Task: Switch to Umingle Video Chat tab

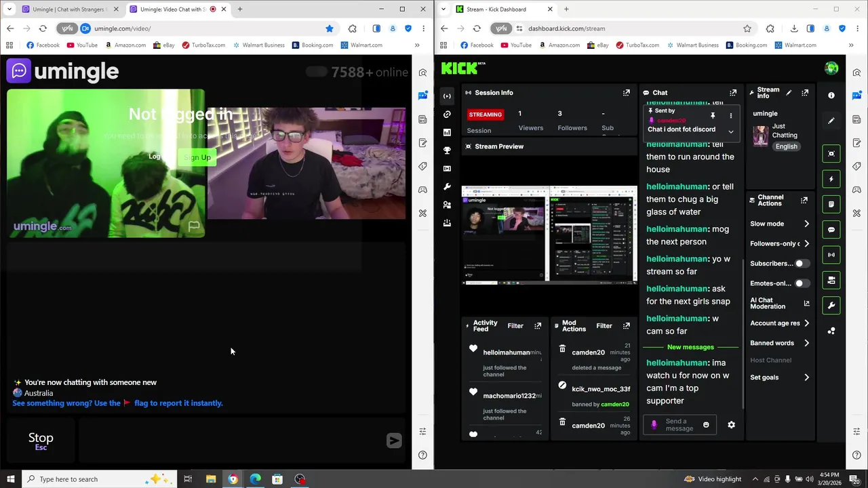Action: [x=176, y=9]
